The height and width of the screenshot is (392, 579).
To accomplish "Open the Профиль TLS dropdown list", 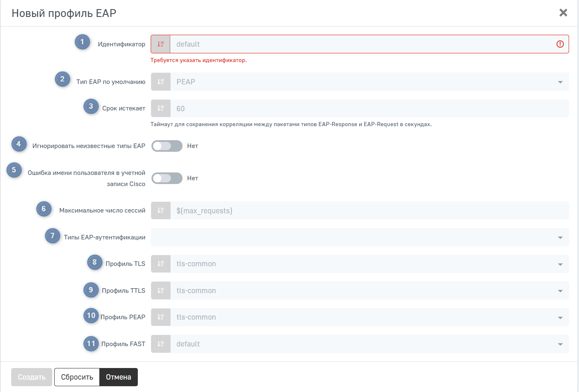I will (364, 264).
